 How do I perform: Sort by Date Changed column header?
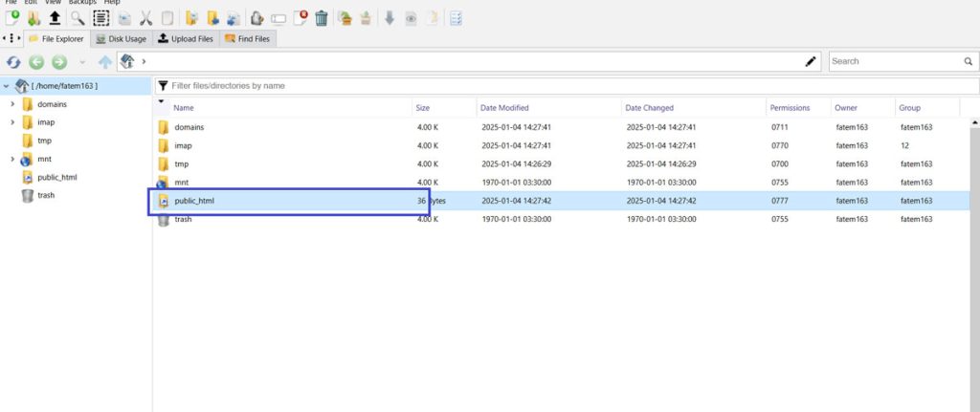coord(650,108)
